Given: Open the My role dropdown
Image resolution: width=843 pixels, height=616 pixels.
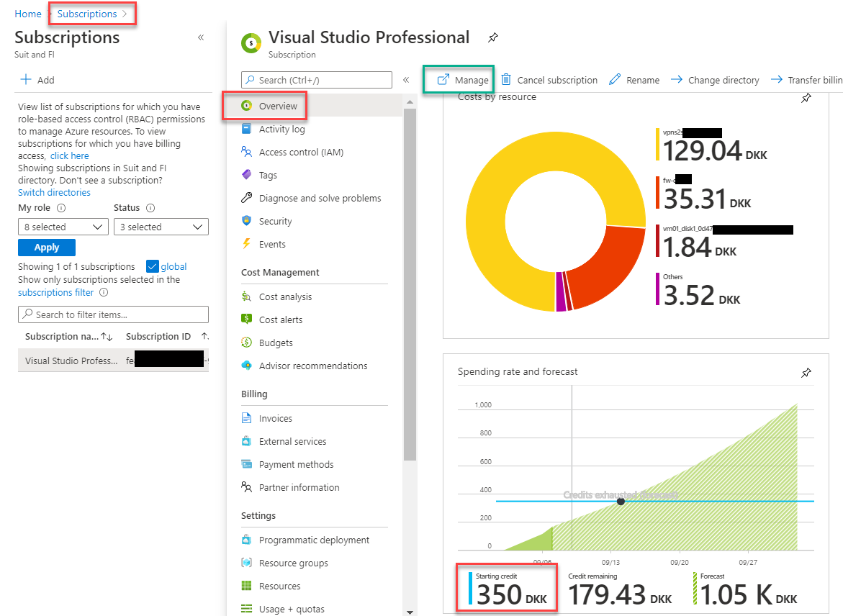Looking at the screenshot, I should tap(63, 226).
